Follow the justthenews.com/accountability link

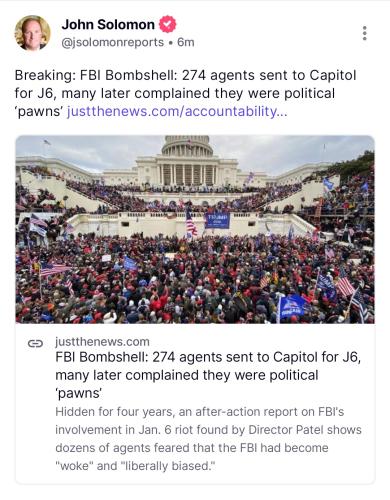tap(177, 111)
